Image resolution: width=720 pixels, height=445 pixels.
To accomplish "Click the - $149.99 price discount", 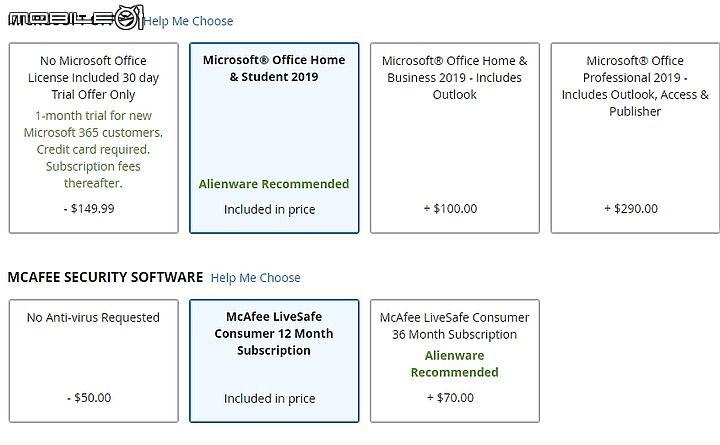I will click(x=89, y=208).
